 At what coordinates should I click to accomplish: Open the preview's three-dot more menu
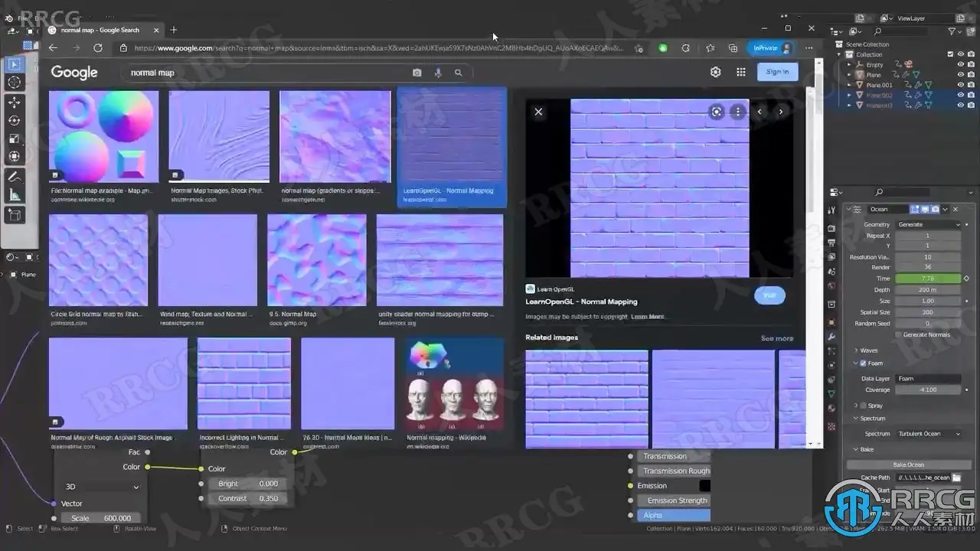tap(737, 112)
